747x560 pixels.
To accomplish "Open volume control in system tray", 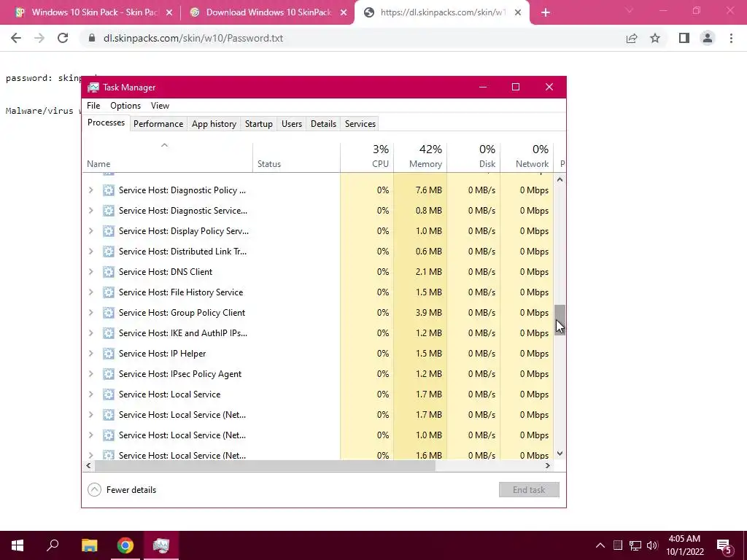I will pos(652,545).
